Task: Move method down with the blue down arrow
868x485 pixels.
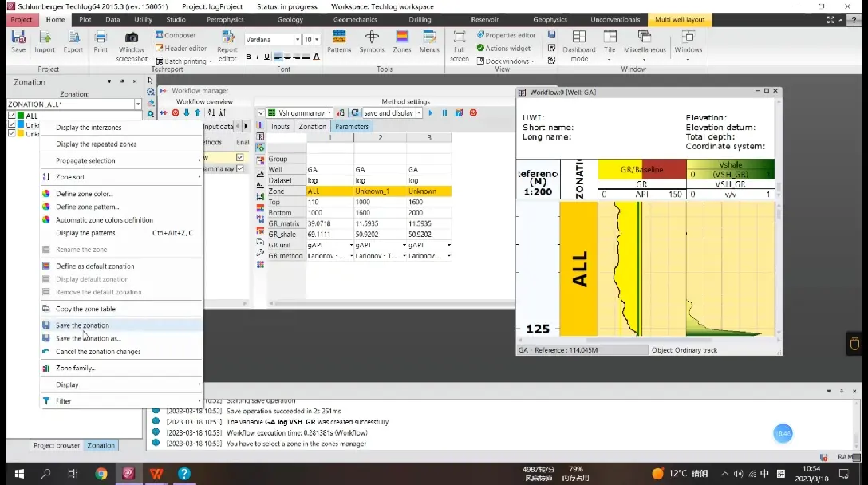Action: (186, 113)
